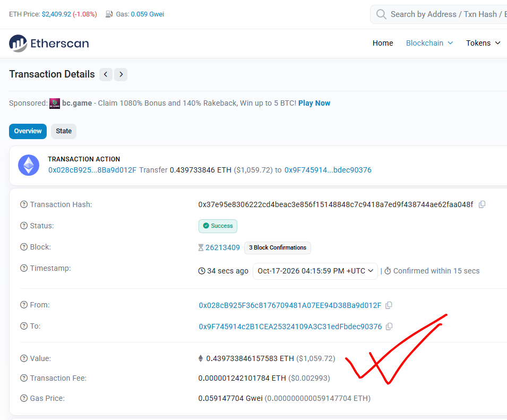
Task: Click the 0.059147704 Gwei gas price
Action: tap(230, 398)
